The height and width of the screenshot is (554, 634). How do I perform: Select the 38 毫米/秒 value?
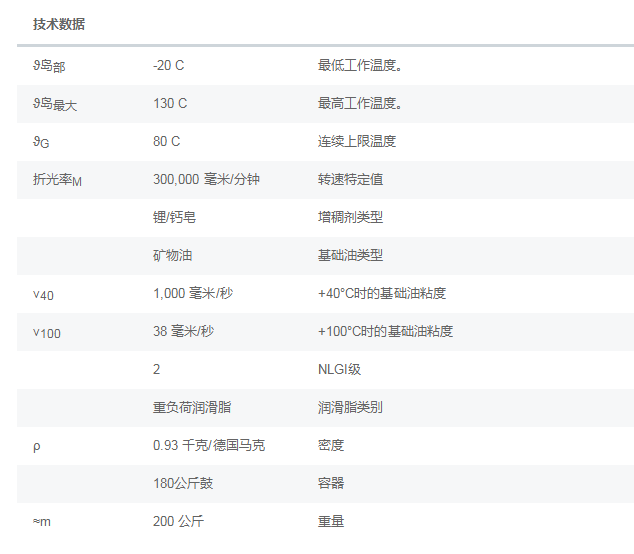[x=183, y=331]
